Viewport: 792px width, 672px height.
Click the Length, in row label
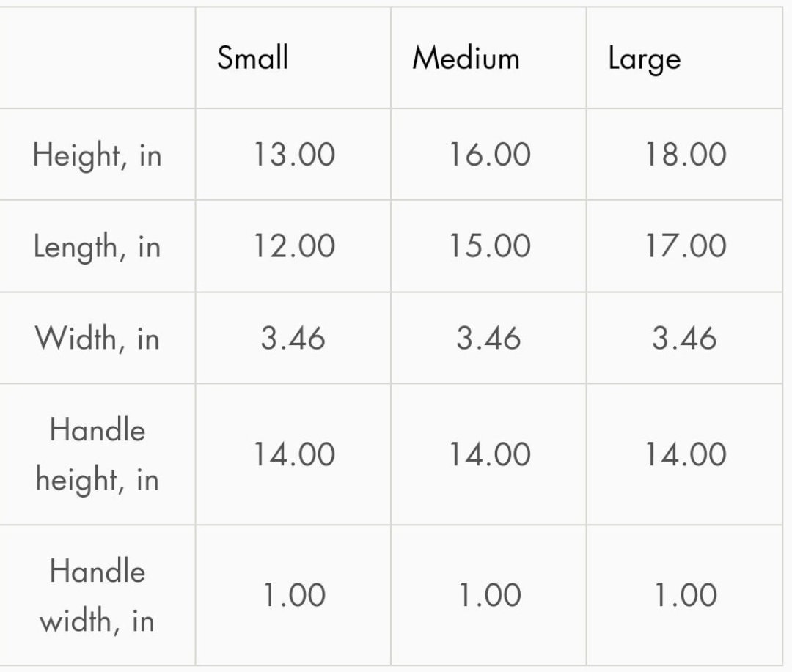point(97,246)
